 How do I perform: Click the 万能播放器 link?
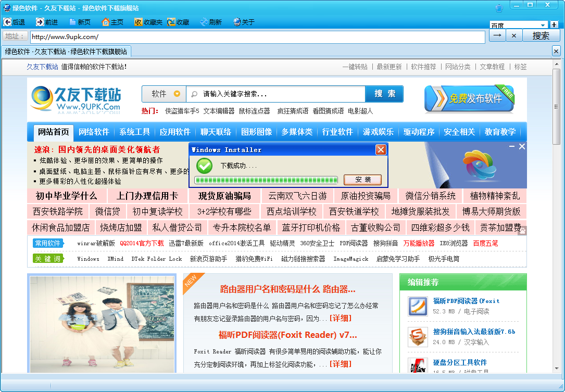tap(419, 243)
